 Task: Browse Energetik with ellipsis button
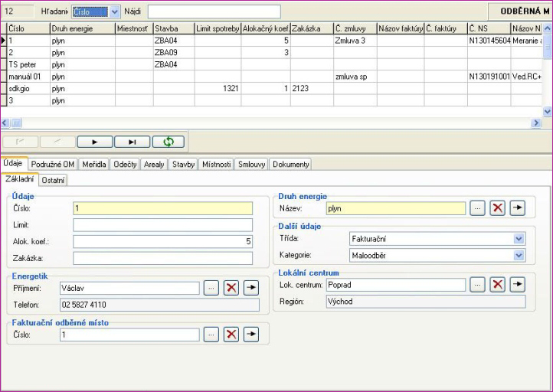[x=211, y=288]
